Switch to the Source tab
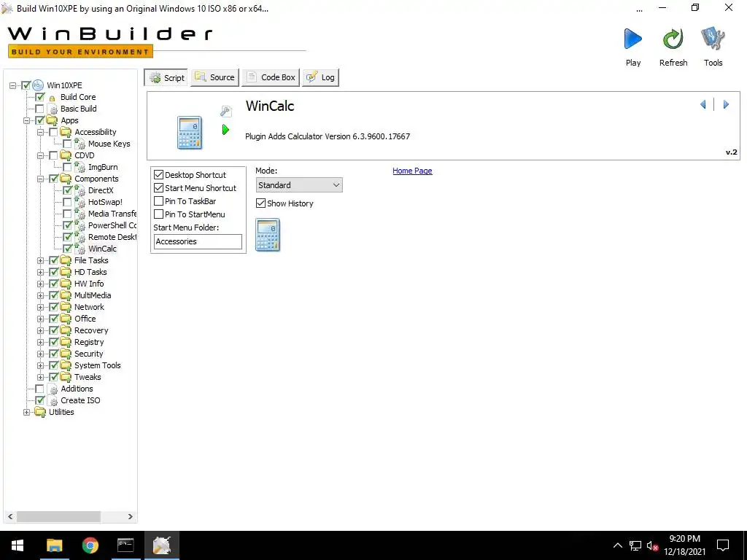This screenshot has height=560, width=747. click(214, 77)
